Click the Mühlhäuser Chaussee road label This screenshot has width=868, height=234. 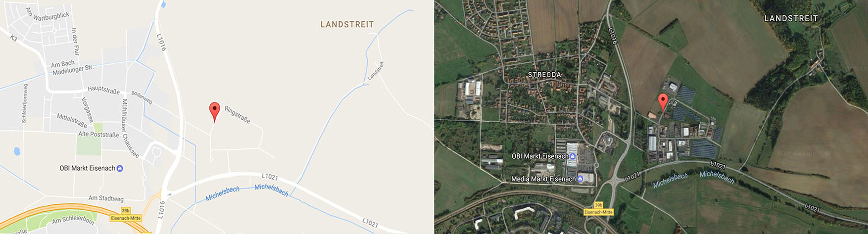[x=130, y=128]
